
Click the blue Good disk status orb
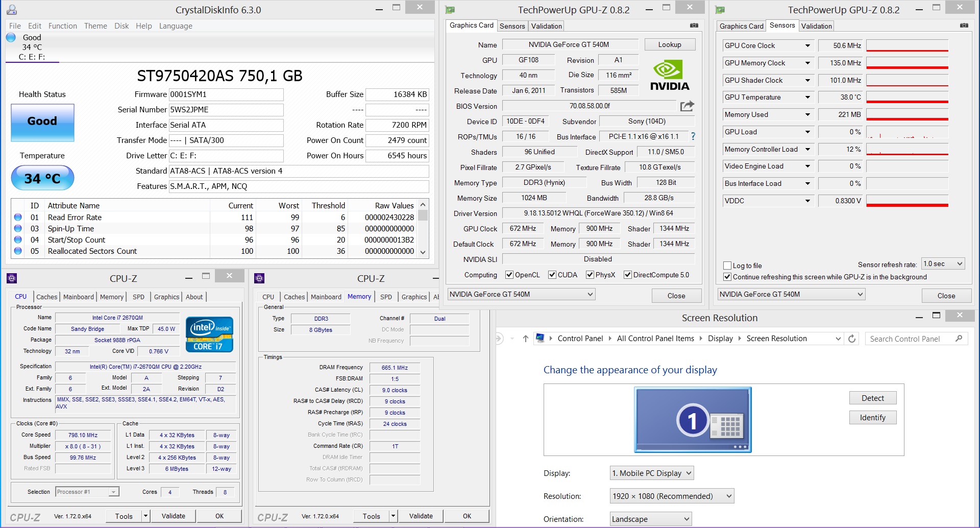click(11, 37)
